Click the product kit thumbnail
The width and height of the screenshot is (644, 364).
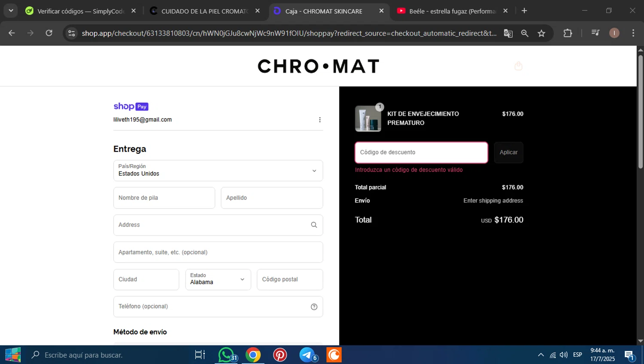368,119
